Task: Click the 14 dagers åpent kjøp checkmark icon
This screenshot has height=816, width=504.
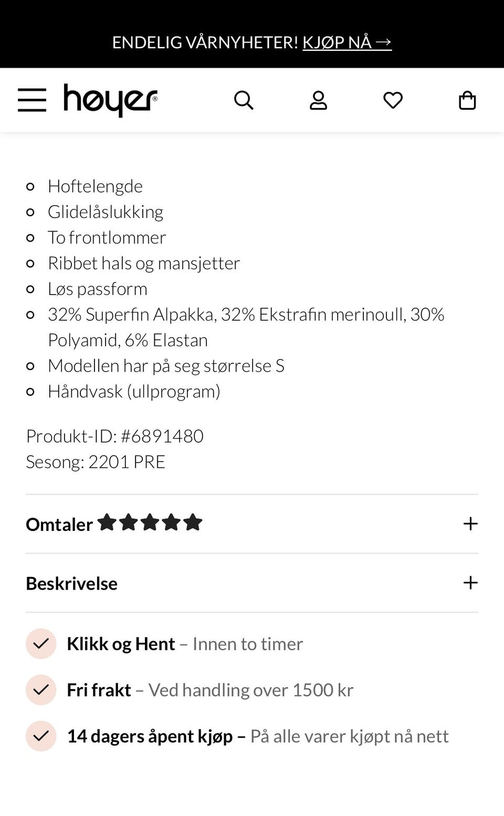Action: 40,736
